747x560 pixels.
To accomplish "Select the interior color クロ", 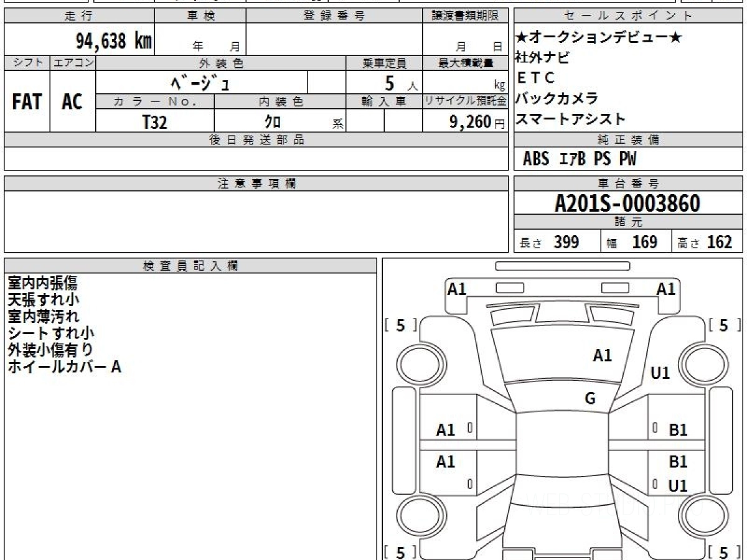I will click(x=273, y=122).
